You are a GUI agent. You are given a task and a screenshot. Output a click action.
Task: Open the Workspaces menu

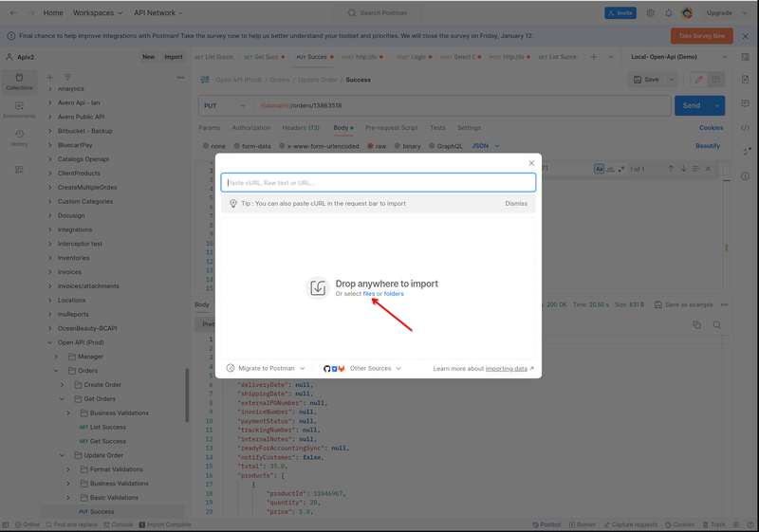[x=98, y=13]
